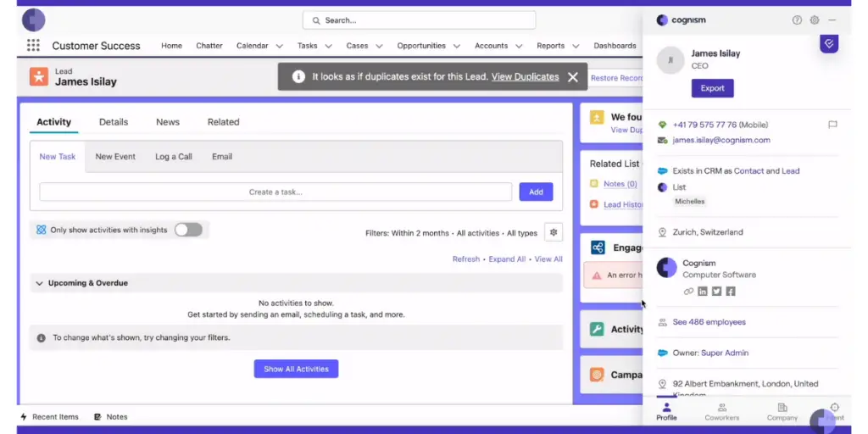This screenshot has height=434, width=868.
Task: Select the Log a Call tab
Action: [173, 157]
